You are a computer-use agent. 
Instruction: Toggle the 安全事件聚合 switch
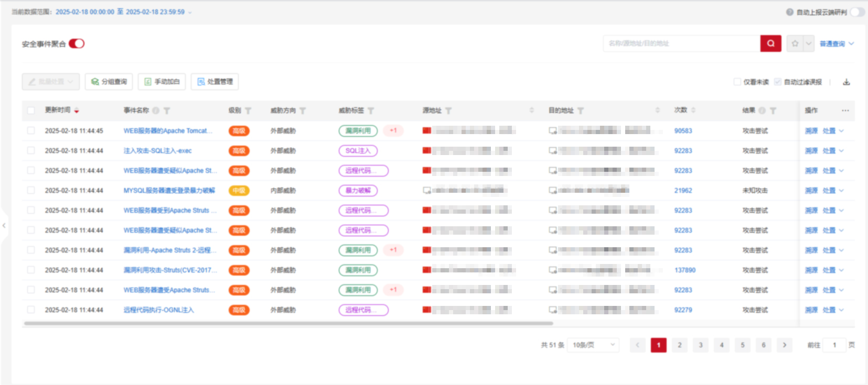(77, 43)
